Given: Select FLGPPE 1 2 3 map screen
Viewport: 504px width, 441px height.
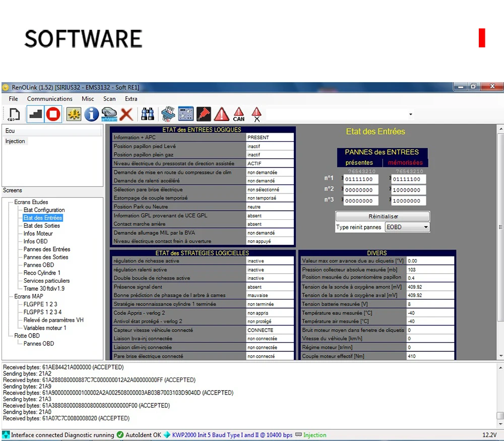Looking at the screenshot, I should click(40, 304).
